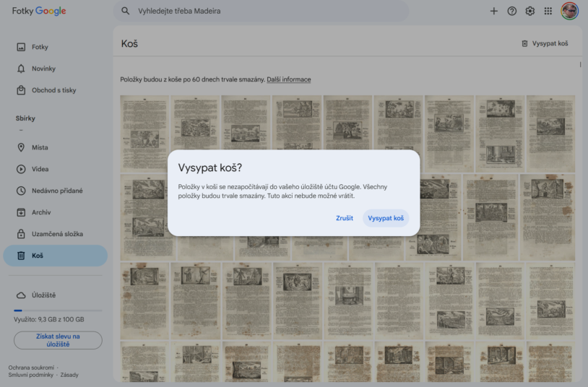Open Nedávno přidané

(x=56, y=191)
